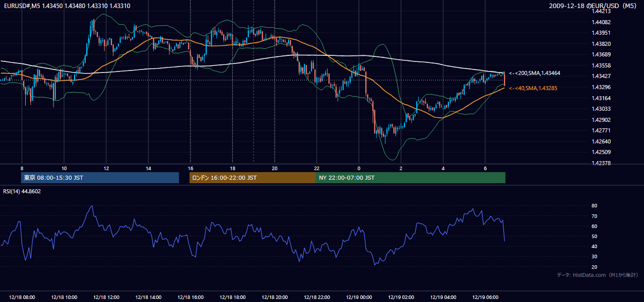644x302 pixels.
Task: Click bottom time label 12/19 00:00
Action: pyautogui.click(x=359, y=297)
